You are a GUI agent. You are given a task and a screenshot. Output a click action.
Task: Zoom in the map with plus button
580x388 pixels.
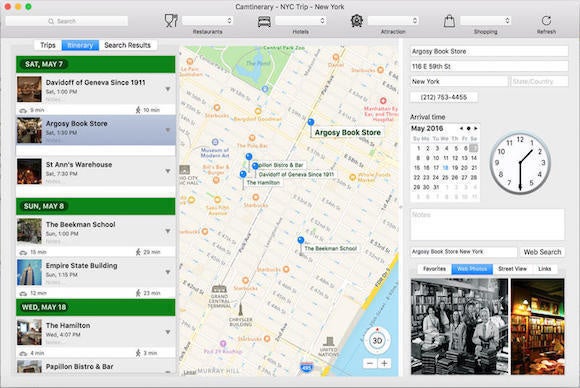[x=384, y=364]
